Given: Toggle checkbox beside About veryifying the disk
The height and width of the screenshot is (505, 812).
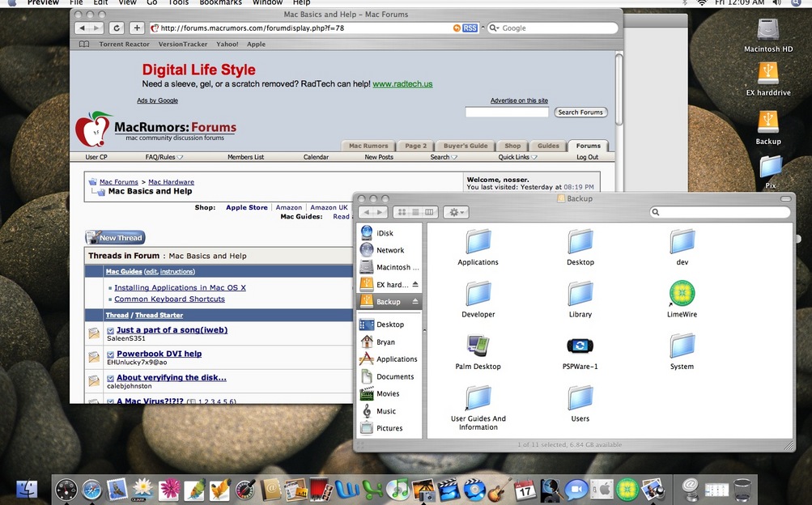Looking at the screenshot, I should click(110, 378).
